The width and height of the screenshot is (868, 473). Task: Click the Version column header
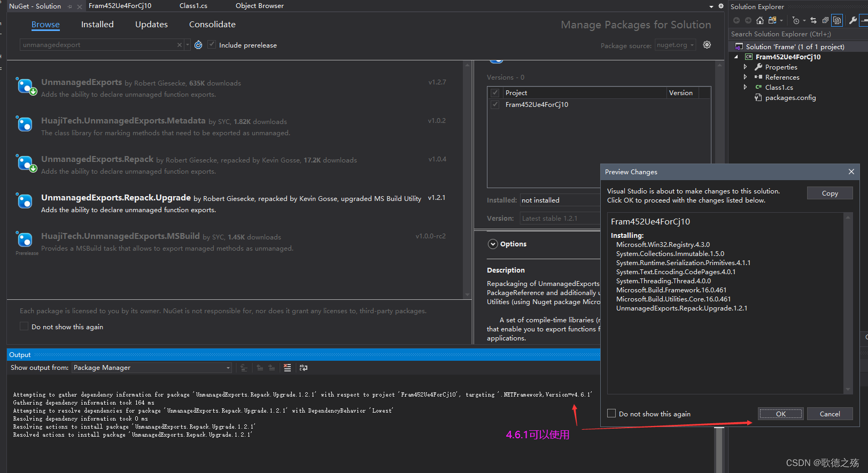pyautogui.click(x=683, y=92)
